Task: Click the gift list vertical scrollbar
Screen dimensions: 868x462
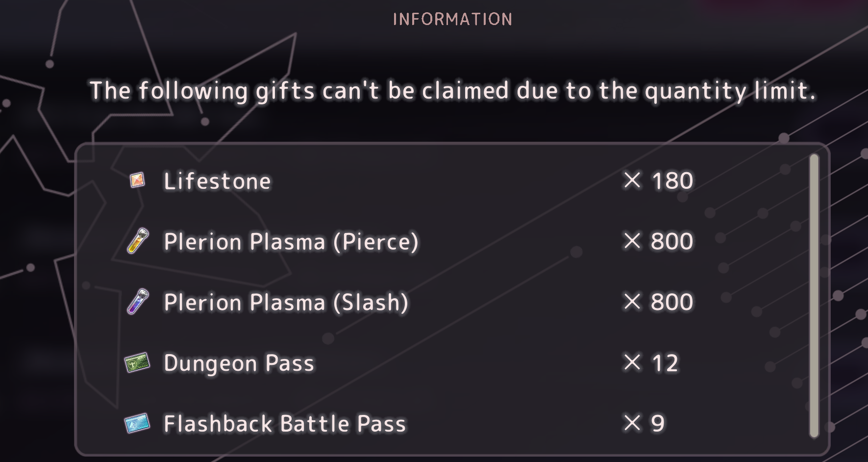Action: 814,296
